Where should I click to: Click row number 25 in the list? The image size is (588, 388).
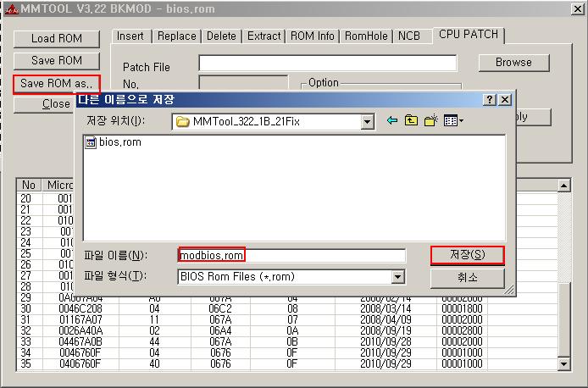point(26,254)
